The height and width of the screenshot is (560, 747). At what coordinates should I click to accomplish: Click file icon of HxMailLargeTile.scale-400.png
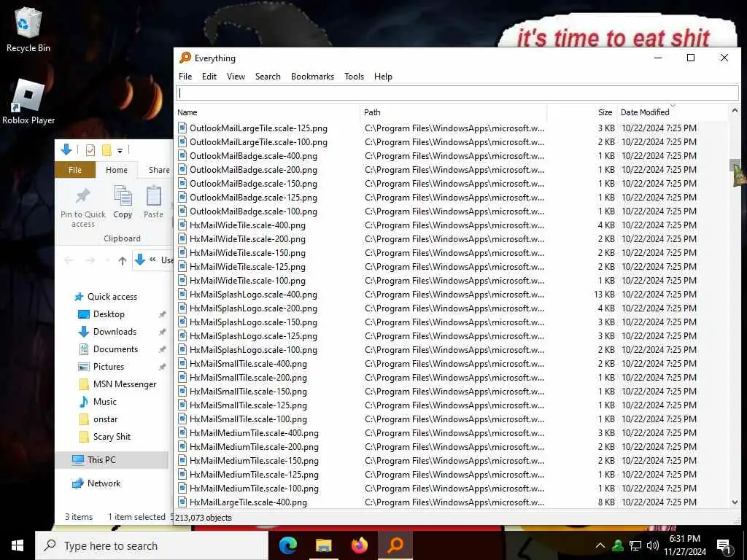coord(182,502)
